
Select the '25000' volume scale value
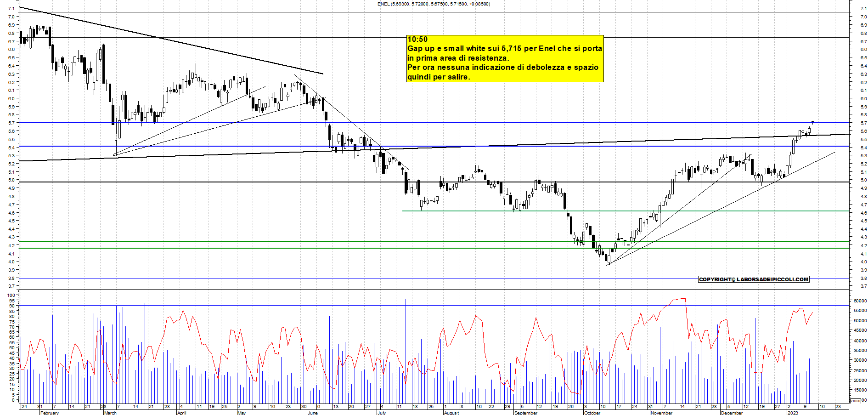[860, 370]
